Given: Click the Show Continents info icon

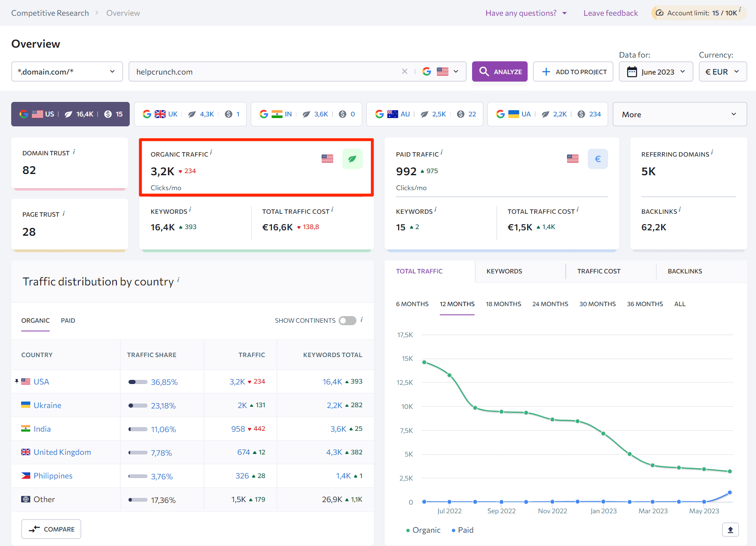Looking at the screenshot, I should [362, 319].
